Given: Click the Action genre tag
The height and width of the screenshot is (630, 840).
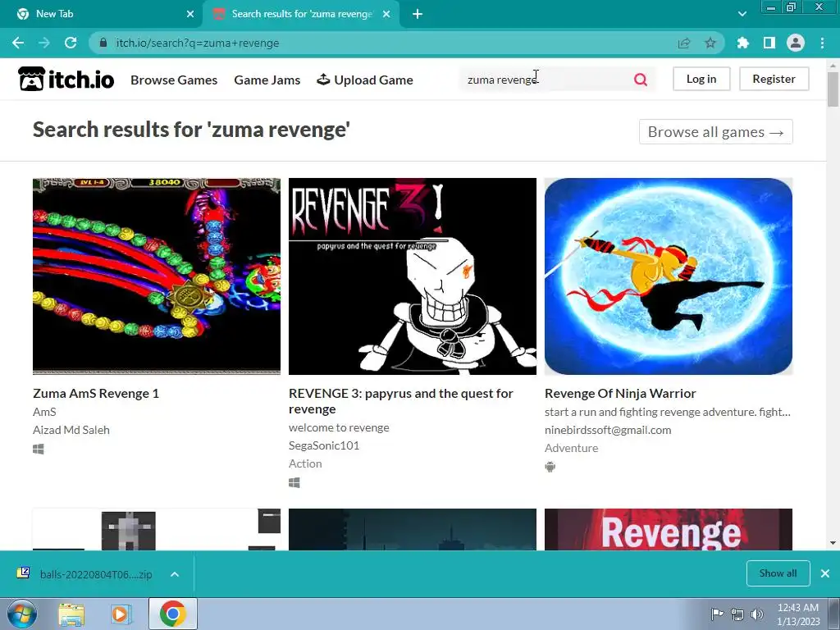Looking at the screenshot, I should (305, 463).
